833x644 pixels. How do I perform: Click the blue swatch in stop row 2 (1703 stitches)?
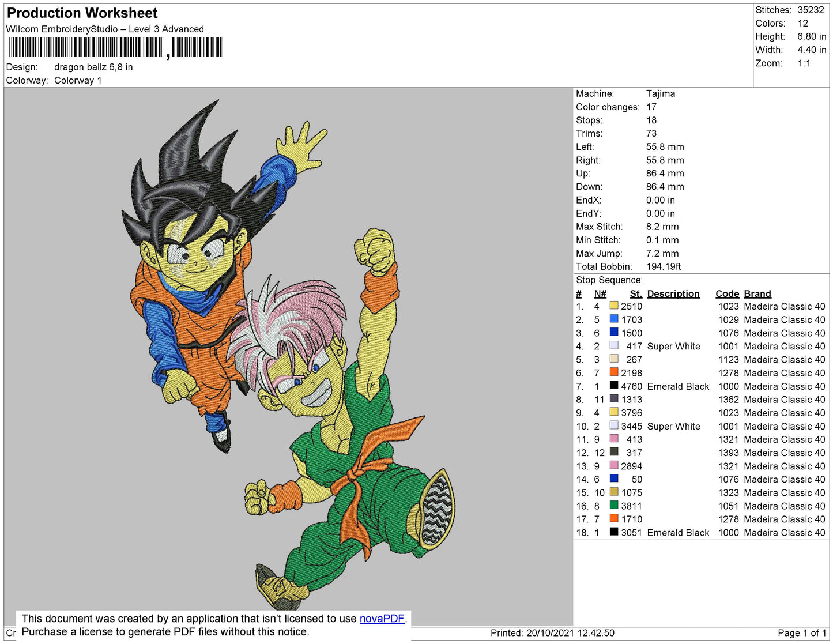pos(614,319)
